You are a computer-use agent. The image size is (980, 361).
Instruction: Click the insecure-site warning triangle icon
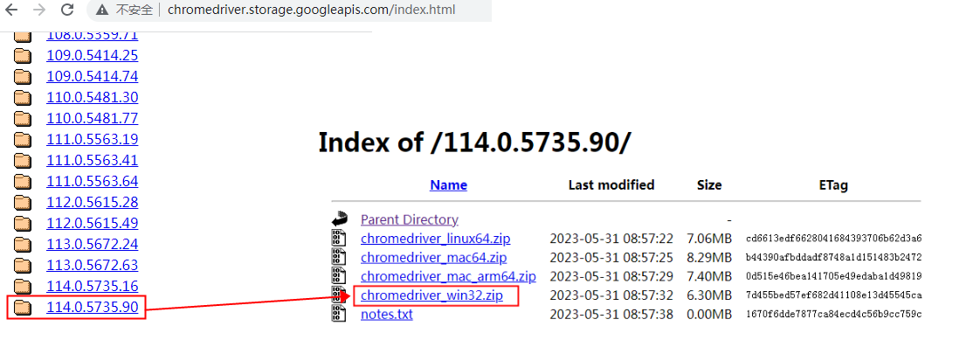pos(100,10)
